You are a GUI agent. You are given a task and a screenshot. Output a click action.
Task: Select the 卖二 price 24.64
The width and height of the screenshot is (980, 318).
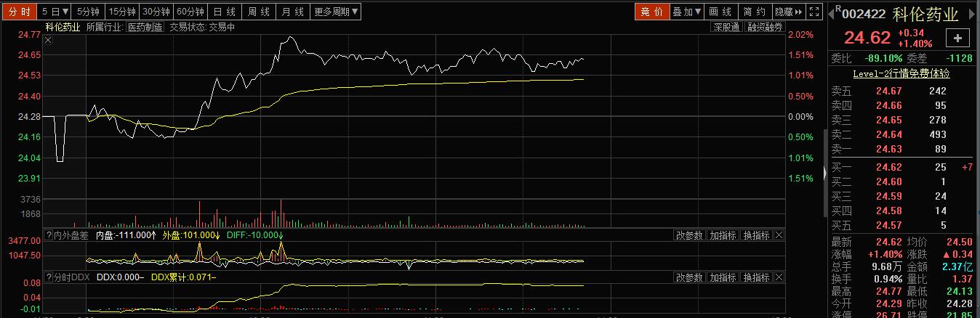pos(889,134)
